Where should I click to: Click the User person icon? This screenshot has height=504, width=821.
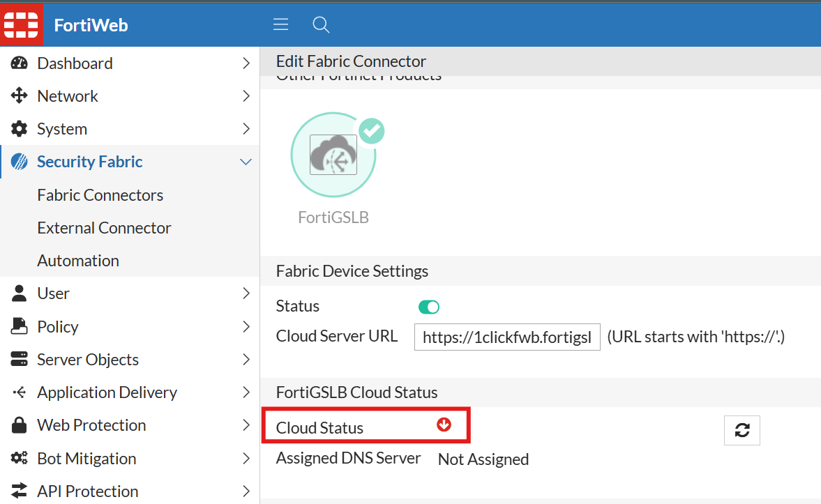pos(20,293)
